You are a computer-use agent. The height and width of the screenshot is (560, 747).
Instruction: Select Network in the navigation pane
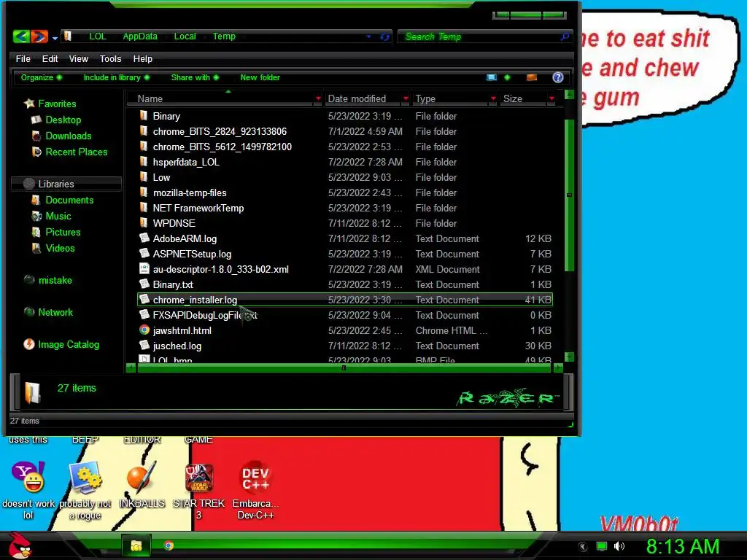point(49,312)
